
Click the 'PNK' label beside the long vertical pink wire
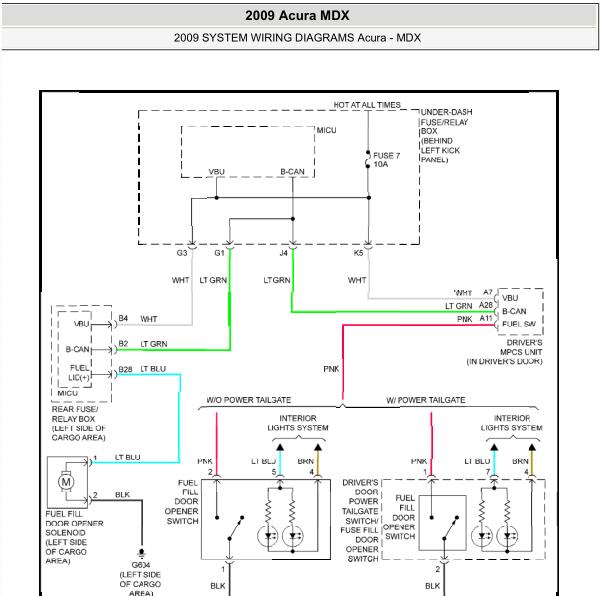point(331,369)
